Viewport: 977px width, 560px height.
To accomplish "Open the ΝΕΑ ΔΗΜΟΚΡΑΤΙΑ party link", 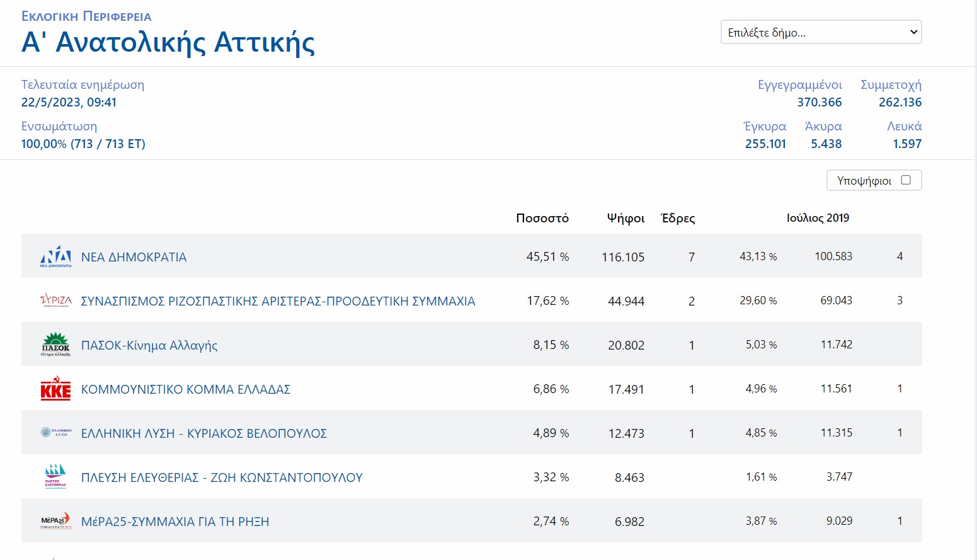I will pos(134,257).
